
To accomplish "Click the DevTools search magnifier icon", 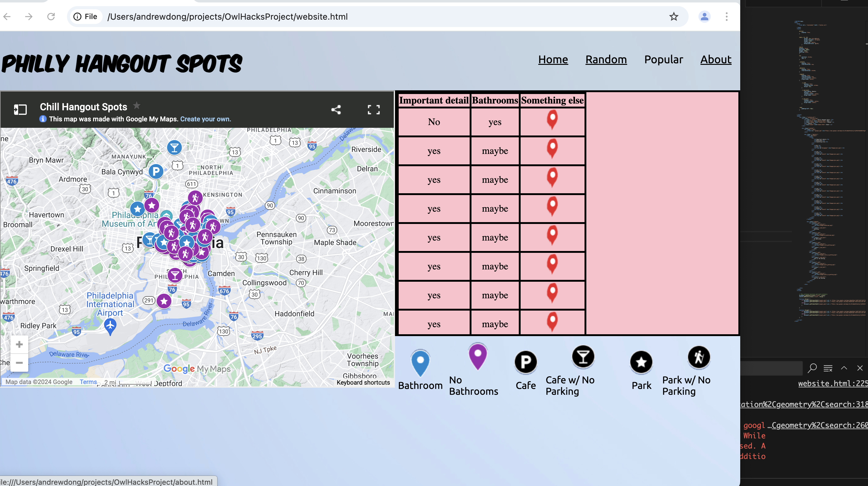I will click(x=812, y=368).
